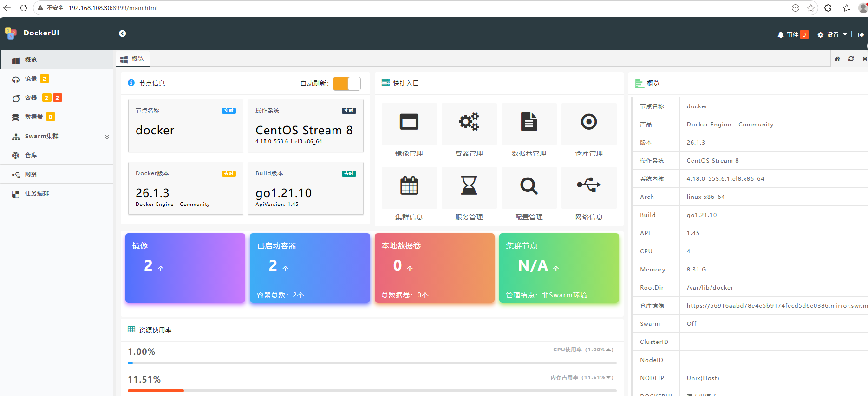868x396 pixels.
Task: Click the 事件 bell icon
Action: pos(780,35)
